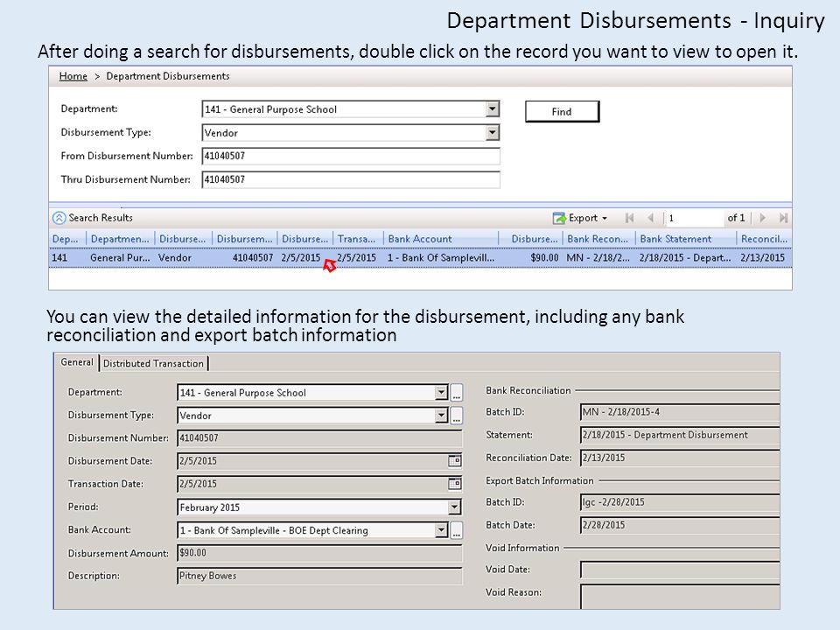The width and height of the screenshot is (840, 630).
Task: Go to last results page
Action: click(x=783, y=218)
